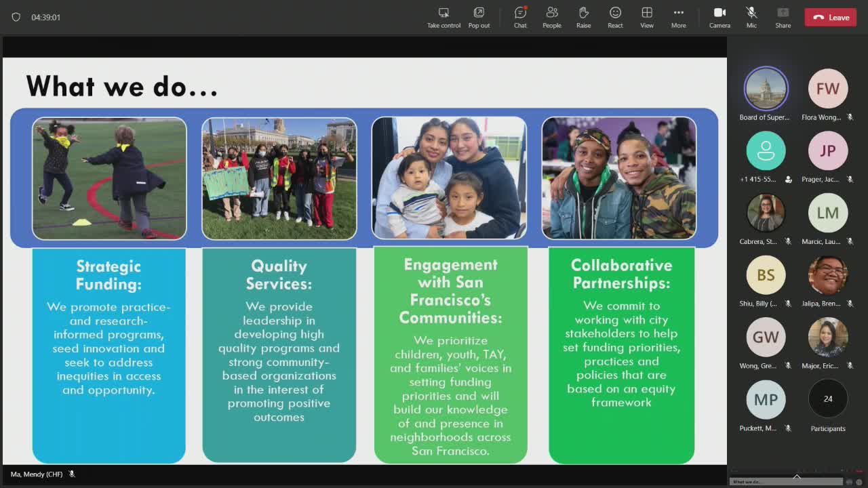Viewport: 868px width, 488px height.
Task: Click the Take control icon
Action: [443, 17]
